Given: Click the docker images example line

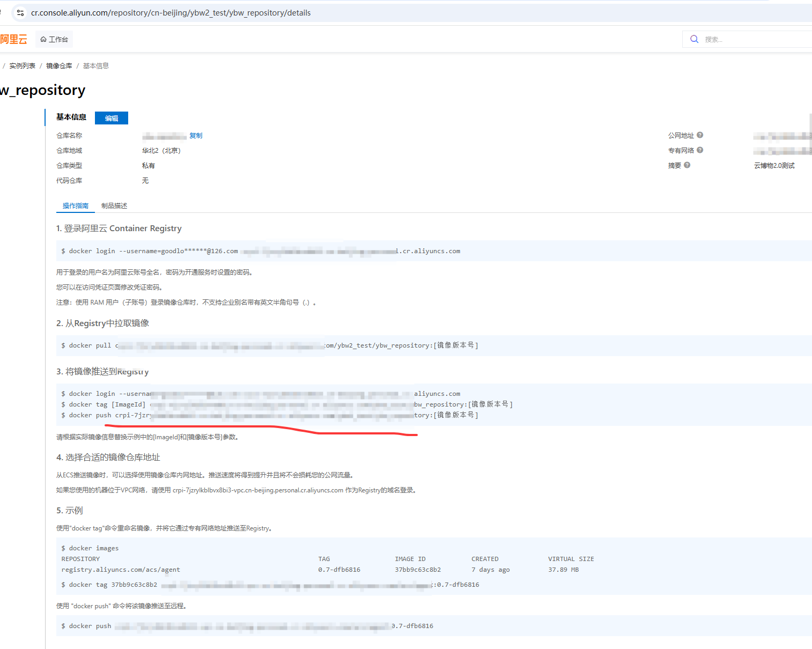Looking at the screenshot, I should (90, 548).
